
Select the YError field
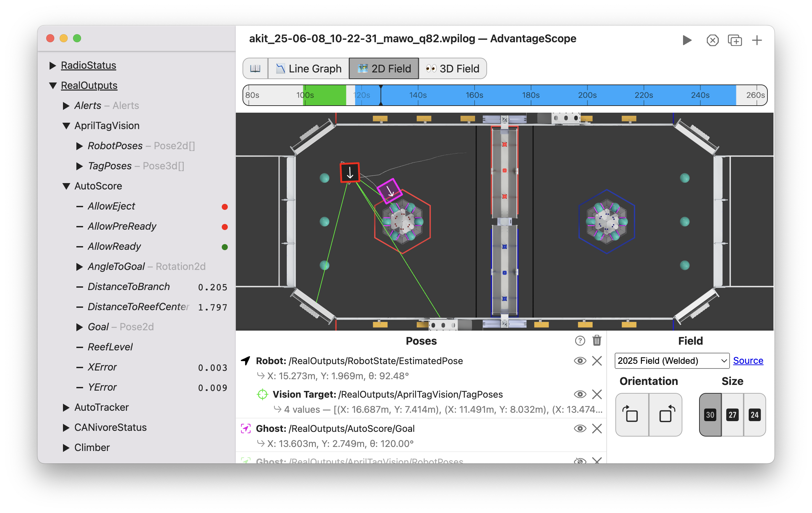(102, 388)
